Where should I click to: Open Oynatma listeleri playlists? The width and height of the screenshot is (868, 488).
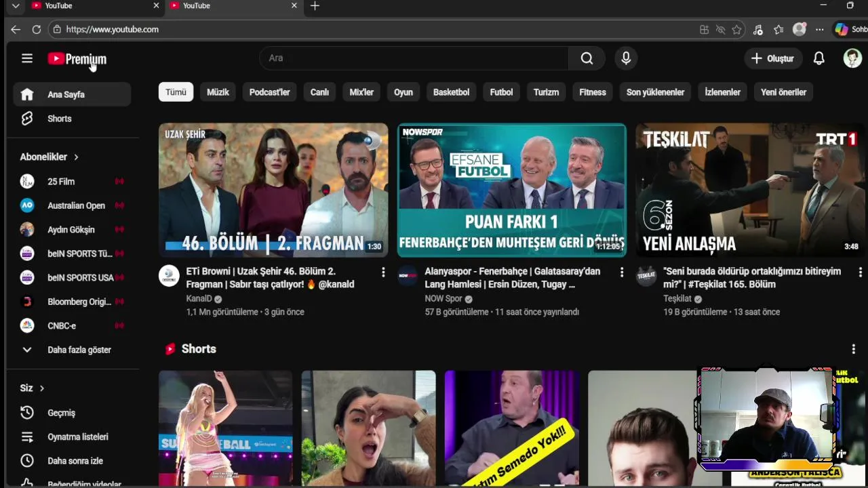pos(72,437)
